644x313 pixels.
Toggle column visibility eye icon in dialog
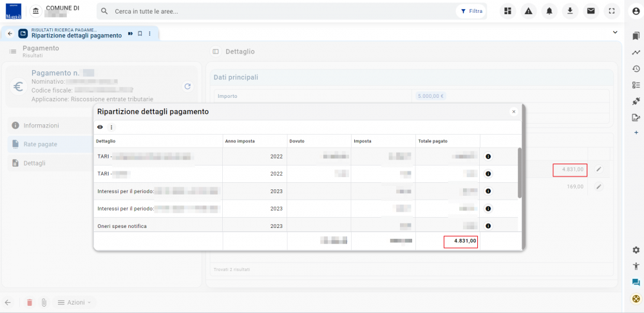[x=100, y=128]
